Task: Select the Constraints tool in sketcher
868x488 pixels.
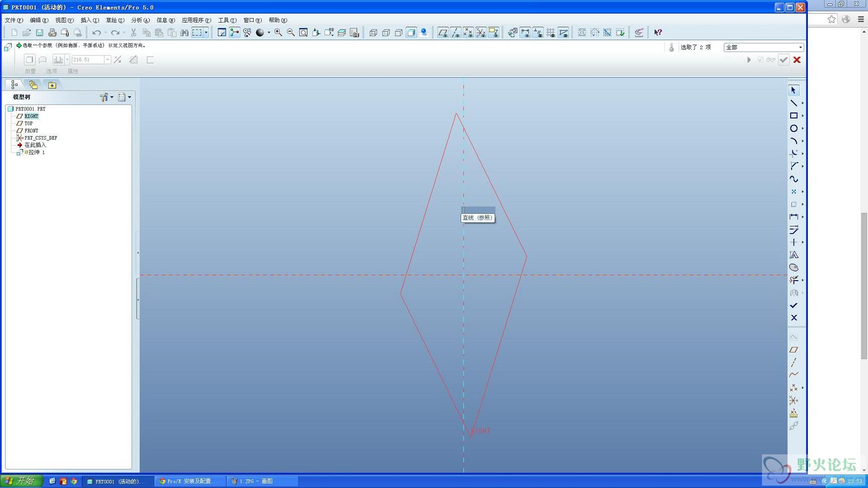Action: tap(794, 242)
